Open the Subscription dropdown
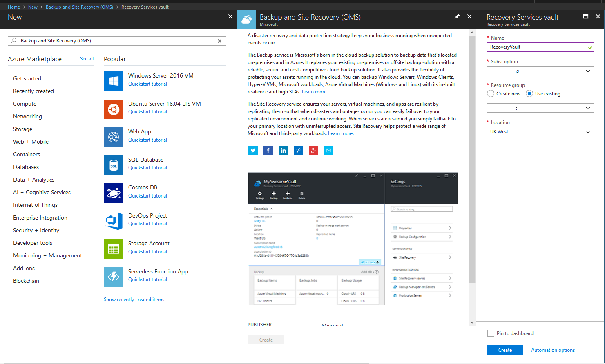Viewport: 605px width, 364px height. coord(540,71)
